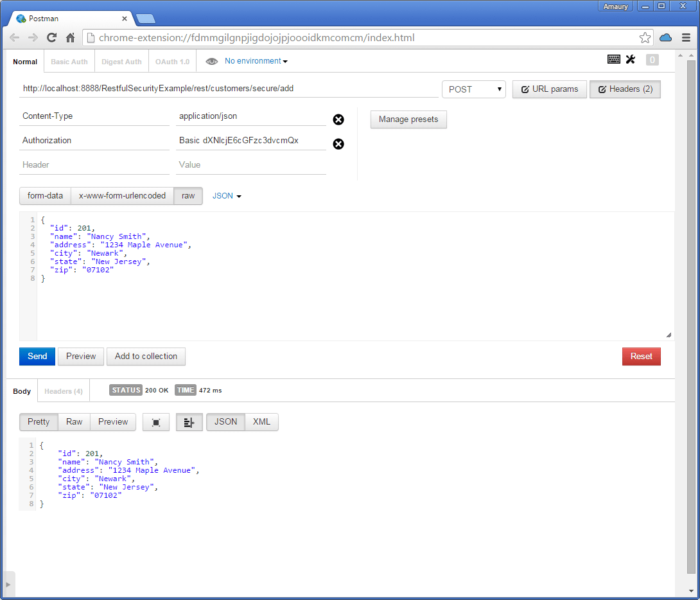The image size is (700, 600).
Task: Open the response Body tab
Action: pos(22,391)
